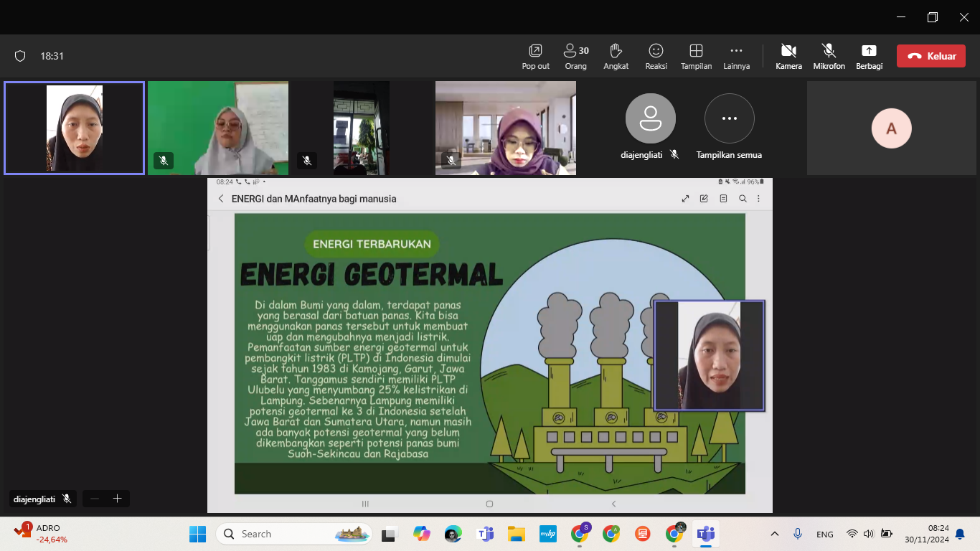Open Task View from the taskbar

tap(389, 534)
